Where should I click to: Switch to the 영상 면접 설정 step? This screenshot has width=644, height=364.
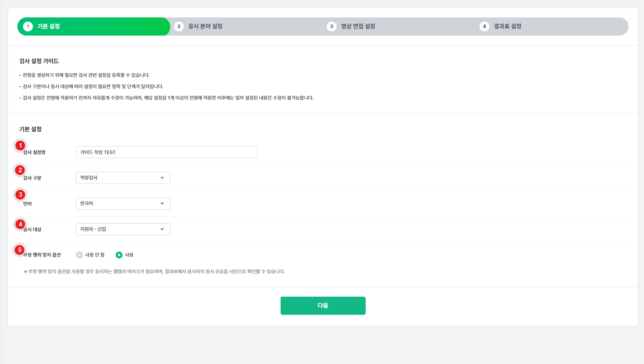coord(358,26)
